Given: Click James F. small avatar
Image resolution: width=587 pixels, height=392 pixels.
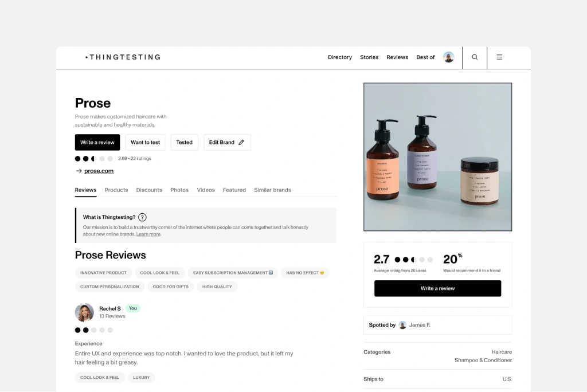Looking at the screenshot, I should click(x=402, y=325).
